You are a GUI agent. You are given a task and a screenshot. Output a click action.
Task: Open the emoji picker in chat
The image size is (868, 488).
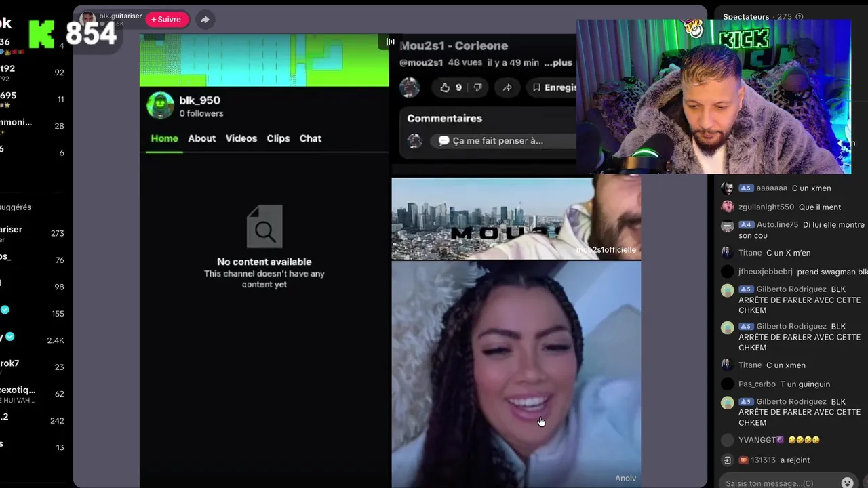pos(847,483)
